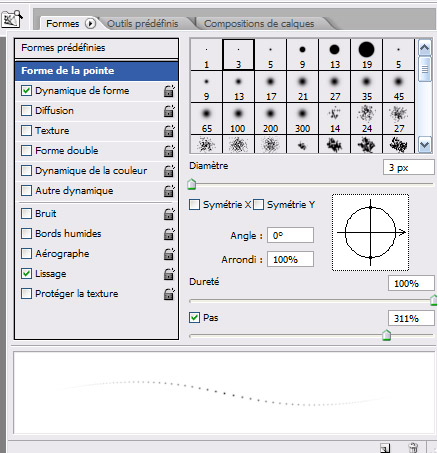Toggle the Symétrie X checkbox

[x=194, y=204]
